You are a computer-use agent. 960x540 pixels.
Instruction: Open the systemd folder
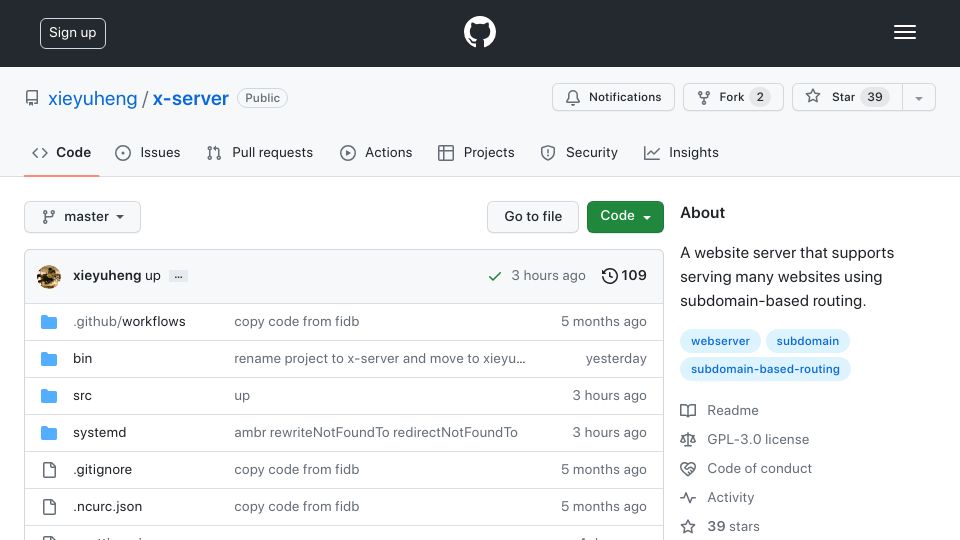coord(99,433)
